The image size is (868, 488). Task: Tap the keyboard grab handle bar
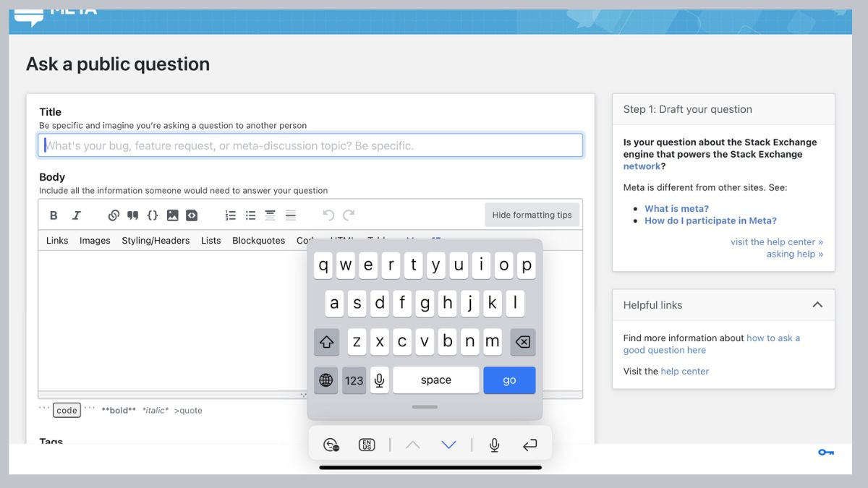click(x=425, y=407)
